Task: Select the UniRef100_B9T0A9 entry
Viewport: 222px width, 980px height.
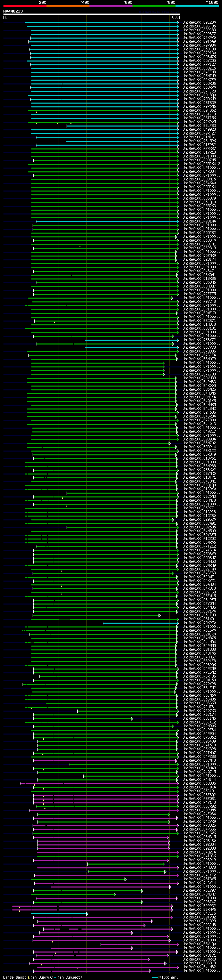Action: pos(199,41)
